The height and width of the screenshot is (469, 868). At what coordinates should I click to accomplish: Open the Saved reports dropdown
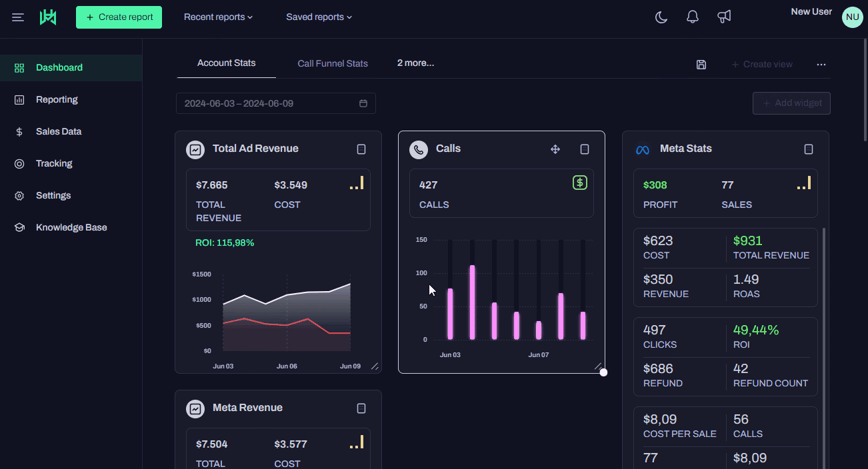pyautogui.click(x=319, y=17)
